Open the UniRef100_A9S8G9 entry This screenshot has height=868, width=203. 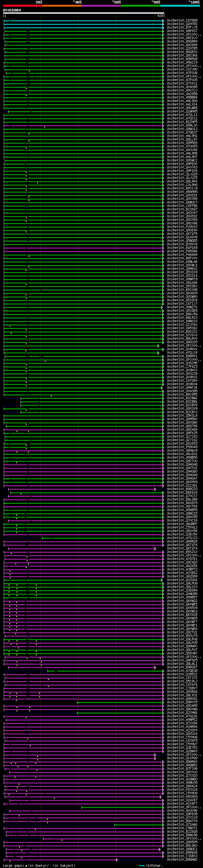[x=182, y=796]
